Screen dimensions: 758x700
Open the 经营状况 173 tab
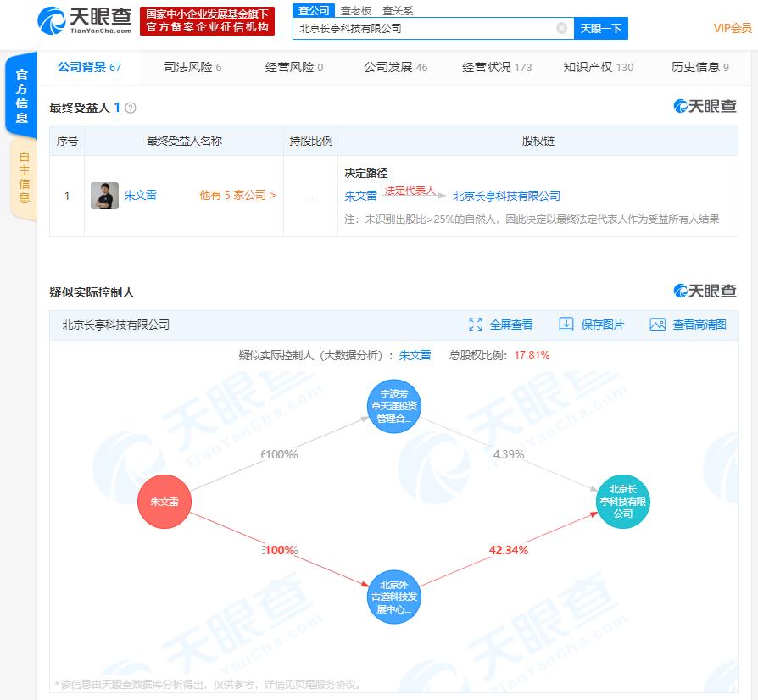pos(497,67)
